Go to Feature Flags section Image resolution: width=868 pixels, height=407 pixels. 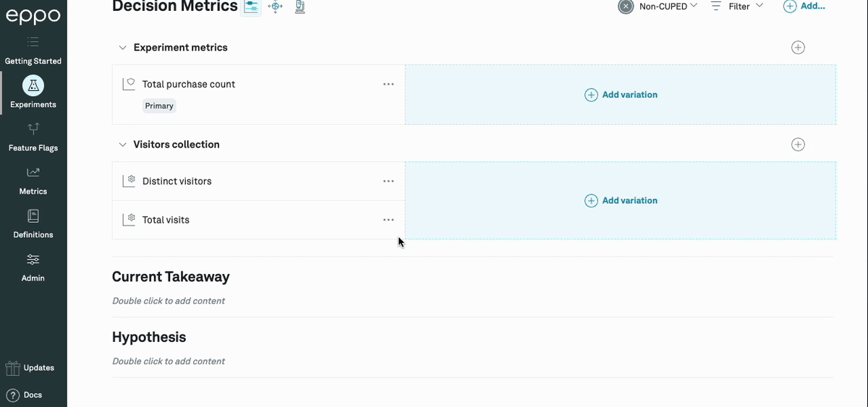click(x=33, y=137)
